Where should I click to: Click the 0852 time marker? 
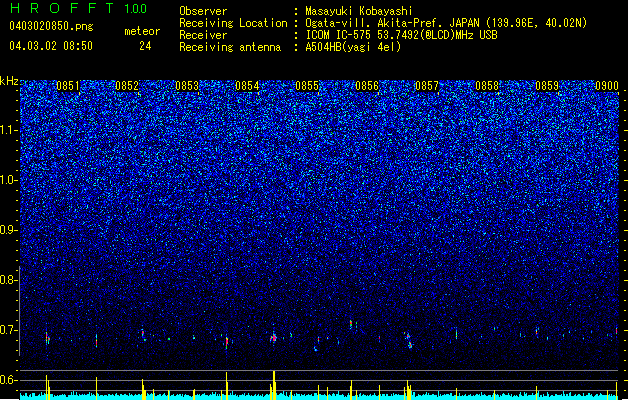127,86
